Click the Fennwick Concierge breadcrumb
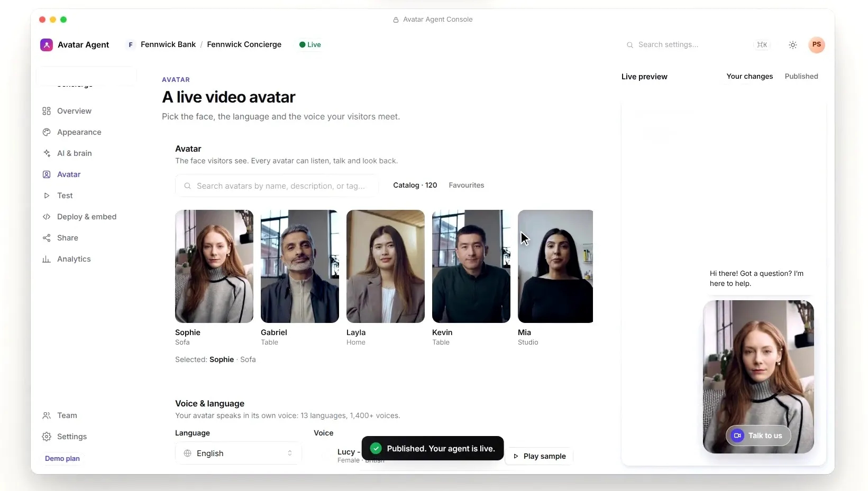The width and height of the screenshot is (868, 491). coord(244,45)
